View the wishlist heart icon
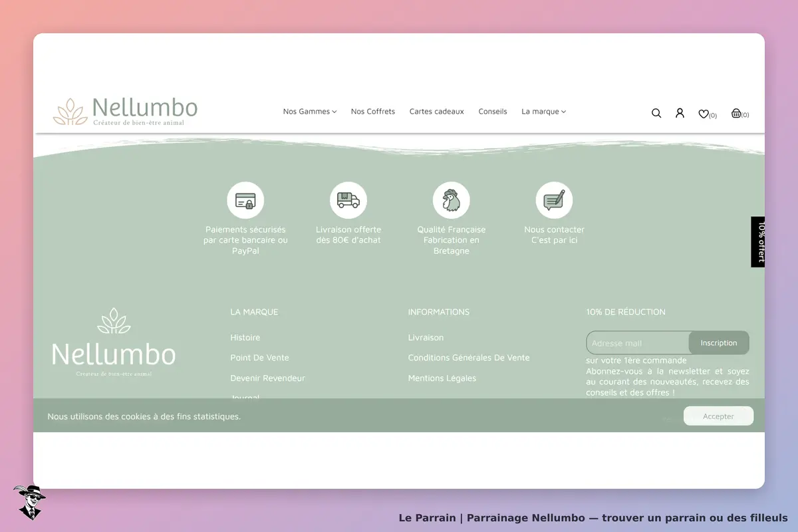The height and width of the screenshot is (532, 798). 704,114
